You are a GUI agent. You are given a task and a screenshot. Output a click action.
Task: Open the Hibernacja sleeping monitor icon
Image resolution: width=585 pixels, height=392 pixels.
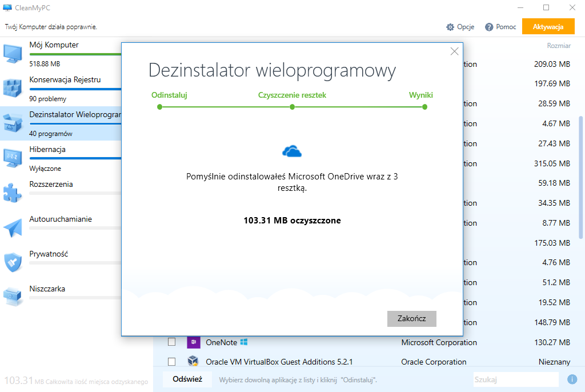[13, 158]
